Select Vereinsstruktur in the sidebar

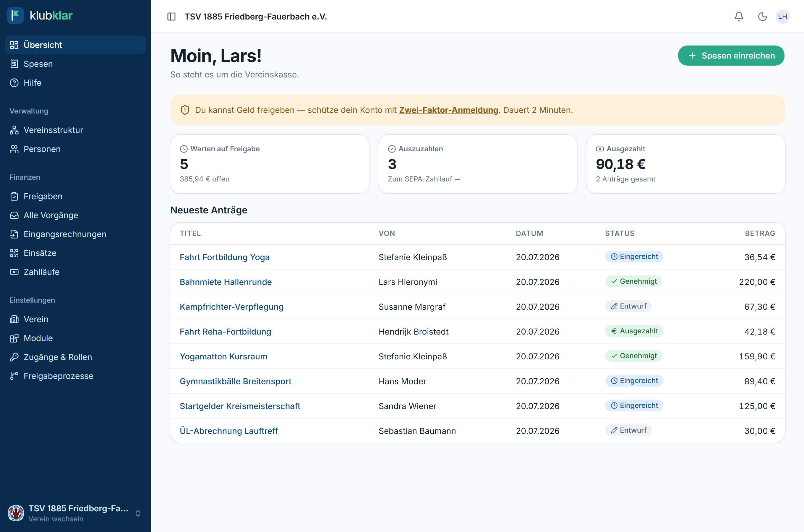[x=75, y=130]
